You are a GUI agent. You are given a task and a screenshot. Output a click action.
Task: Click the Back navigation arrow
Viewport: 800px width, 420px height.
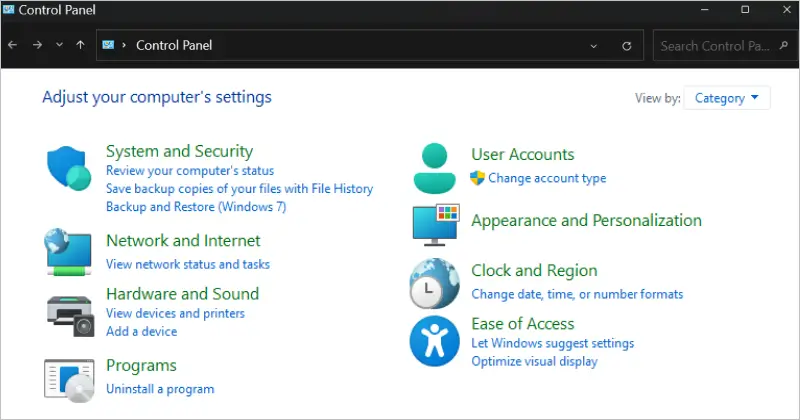(12, 45)
